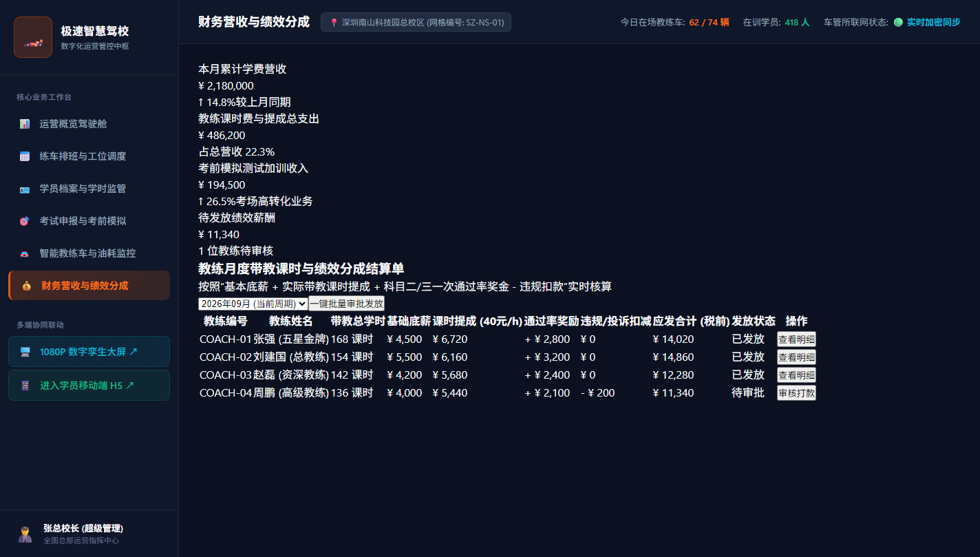Click the 极速智慧驾校 brand title

coord(94,31)
